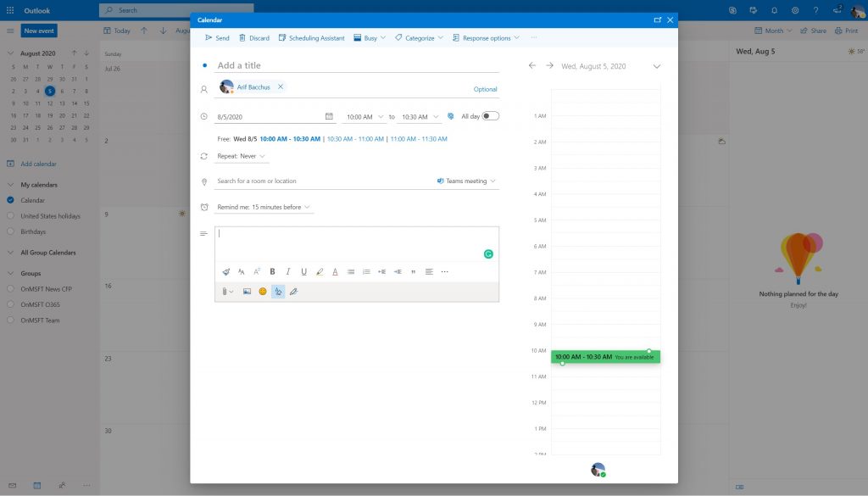Enable OnMSFT O365 group calendar

(x=10, y=304)
